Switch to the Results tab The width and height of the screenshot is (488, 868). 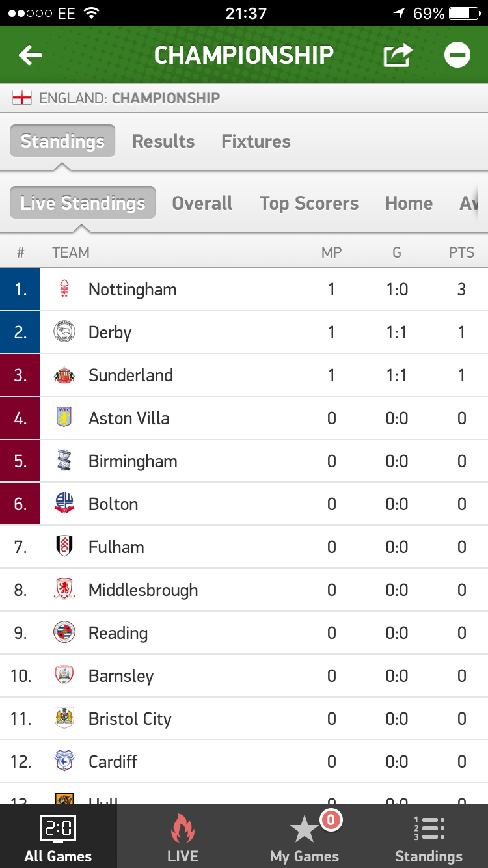[163, 141]
